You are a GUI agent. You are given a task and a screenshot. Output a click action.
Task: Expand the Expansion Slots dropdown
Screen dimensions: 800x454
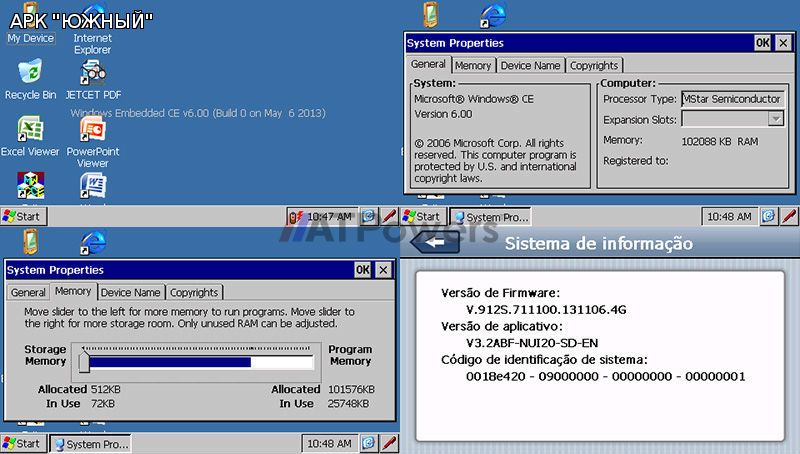pyautogui.click(x=776, y=119)
